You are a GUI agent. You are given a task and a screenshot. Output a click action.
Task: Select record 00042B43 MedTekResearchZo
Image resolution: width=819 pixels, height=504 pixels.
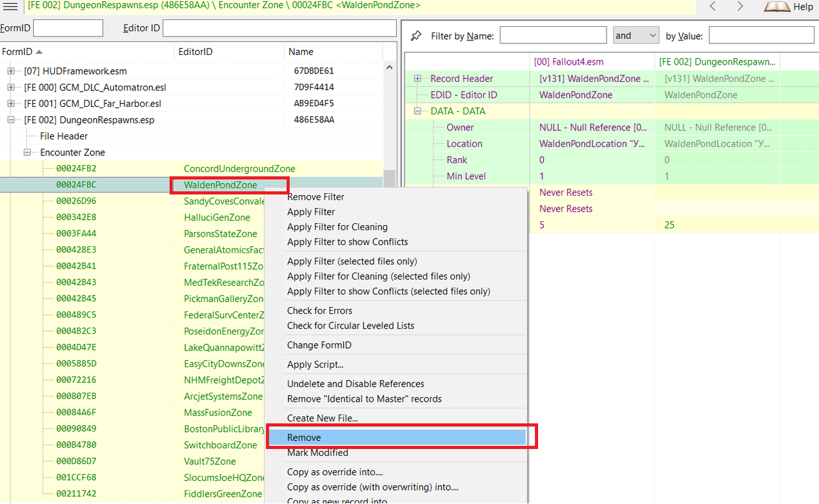132,282
